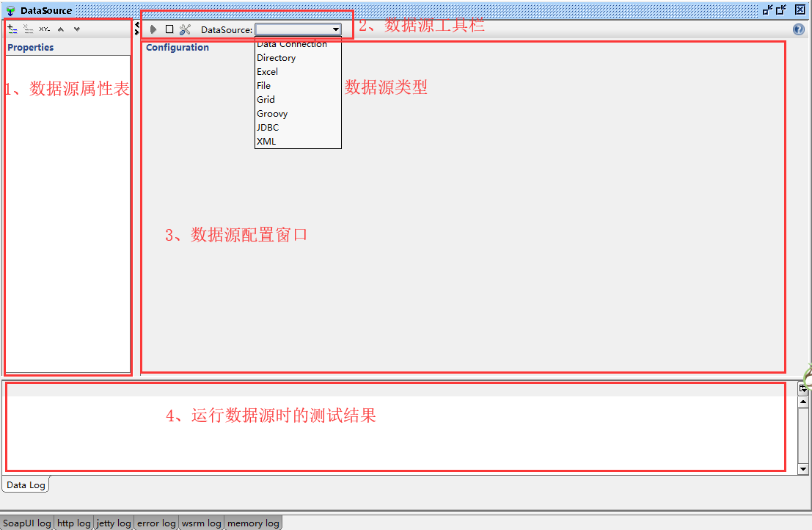The image size is (812, 530).
Task: Open the memory log tab
Action: [x=253, y=523]
